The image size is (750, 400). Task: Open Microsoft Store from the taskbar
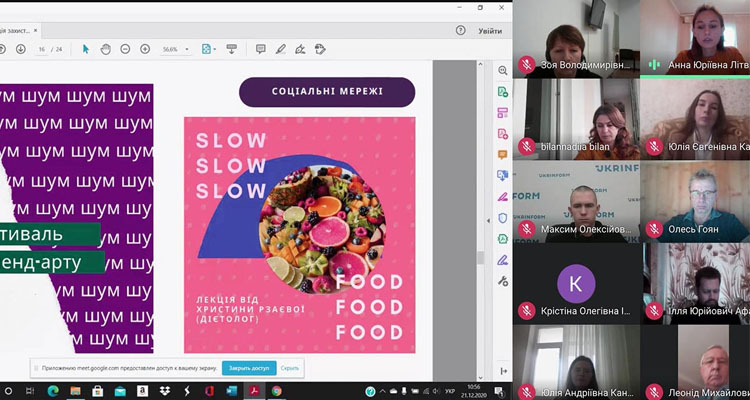coord(98,391)
